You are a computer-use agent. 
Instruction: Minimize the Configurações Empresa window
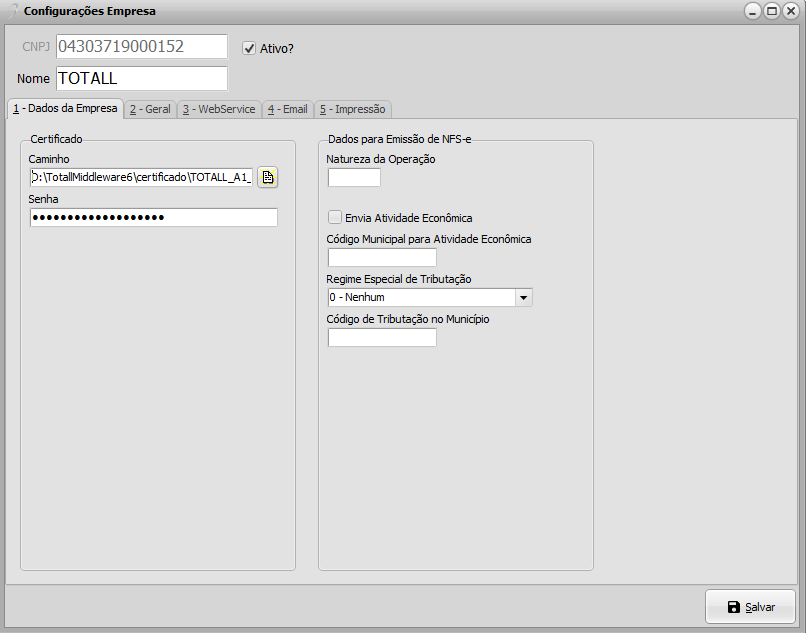click(753, 11)
